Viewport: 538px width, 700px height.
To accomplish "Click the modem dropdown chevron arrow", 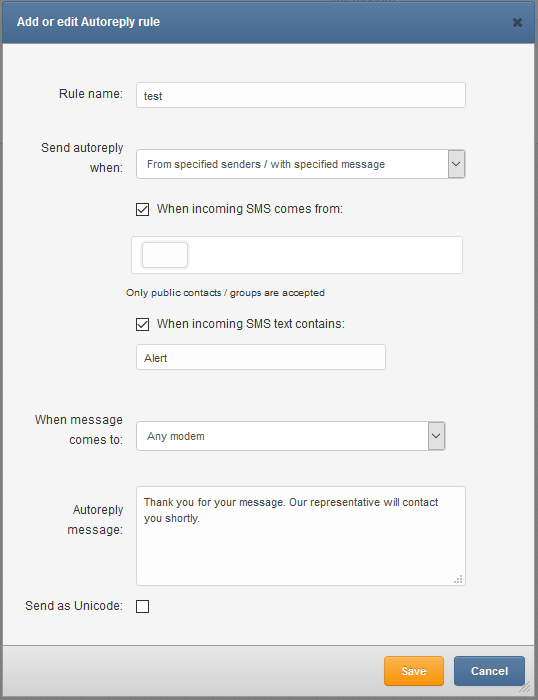I will [x=436, y=436].
